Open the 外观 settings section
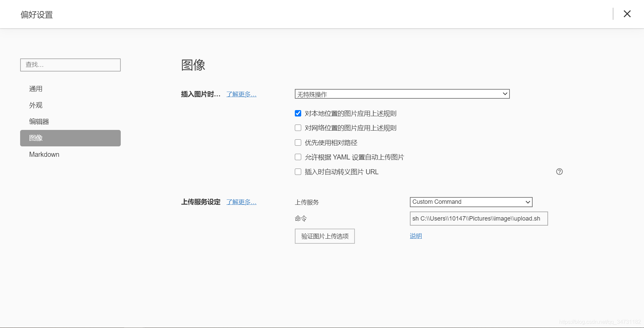Image resolution: width=644 pixels, height=328 pixels. click(70, 105)
